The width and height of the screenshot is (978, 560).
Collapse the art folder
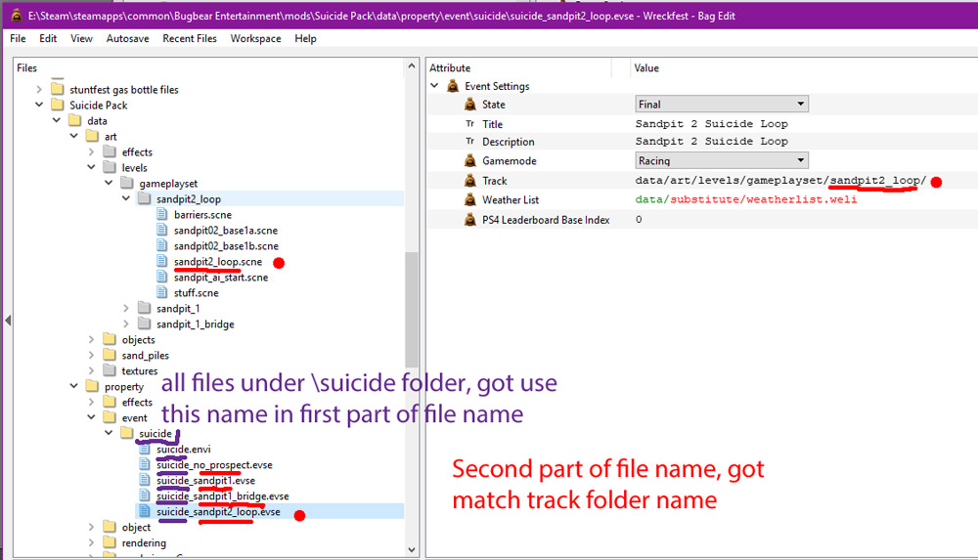click(x=74, y=137)
